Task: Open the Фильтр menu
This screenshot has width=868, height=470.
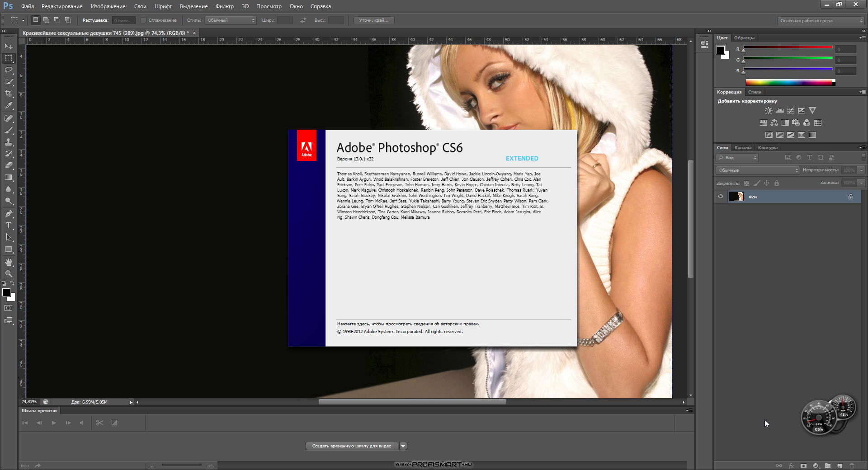Action: point(224,6)
